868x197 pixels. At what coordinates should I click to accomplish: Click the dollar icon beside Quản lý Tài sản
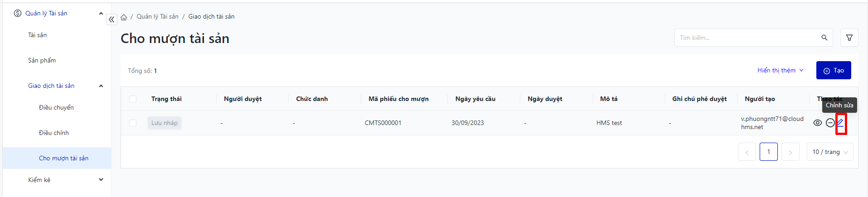[18, 13]
